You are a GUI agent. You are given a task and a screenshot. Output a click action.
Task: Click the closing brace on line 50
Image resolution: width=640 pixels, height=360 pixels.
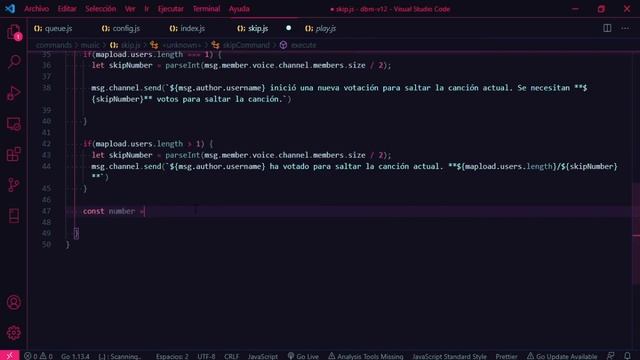pos(68,244)
